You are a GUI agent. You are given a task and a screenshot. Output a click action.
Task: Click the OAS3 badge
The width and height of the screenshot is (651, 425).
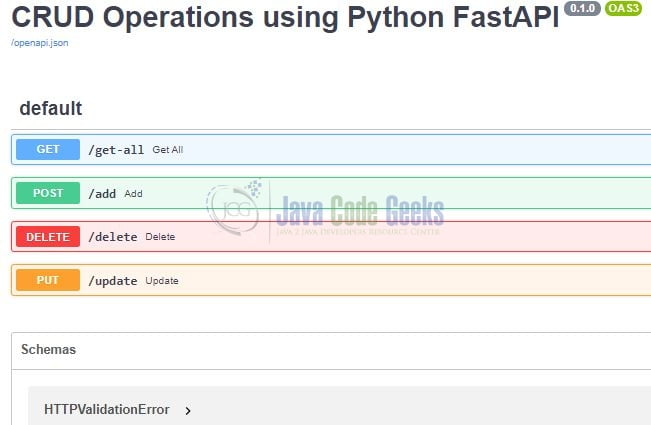[623, 8]
